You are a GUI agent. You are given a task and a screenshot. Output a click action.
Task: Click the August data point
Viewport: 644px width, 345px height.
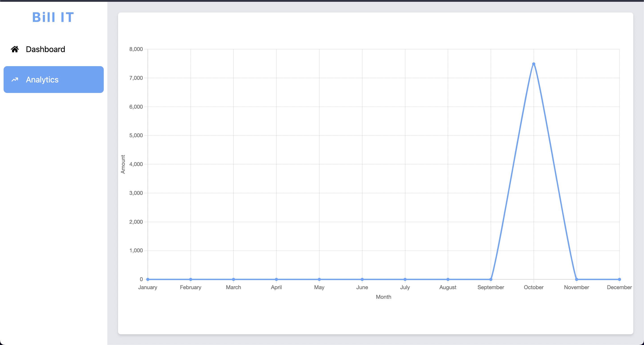click(x=448, y=279)
